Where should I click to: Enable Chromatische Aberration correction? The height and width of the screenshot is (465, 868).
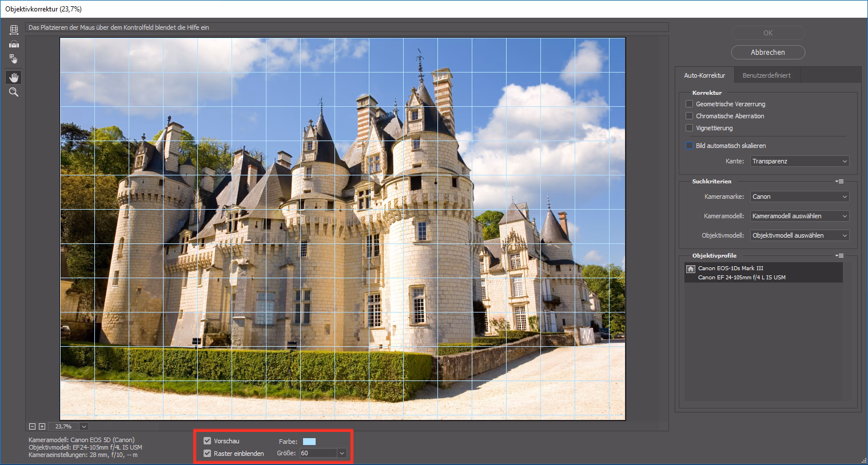[x=689, y=115]
